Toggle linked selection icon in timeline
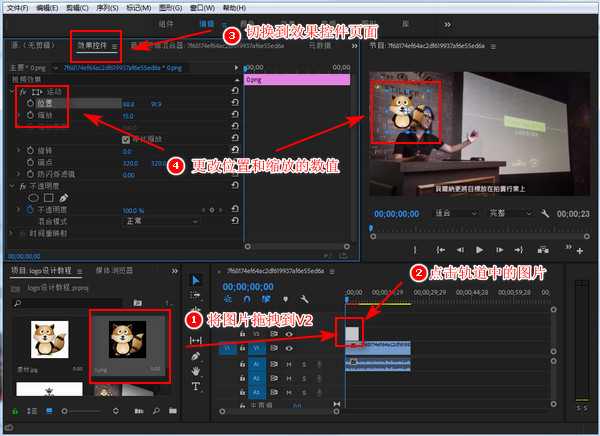600x436 pixels. (266, 299)
